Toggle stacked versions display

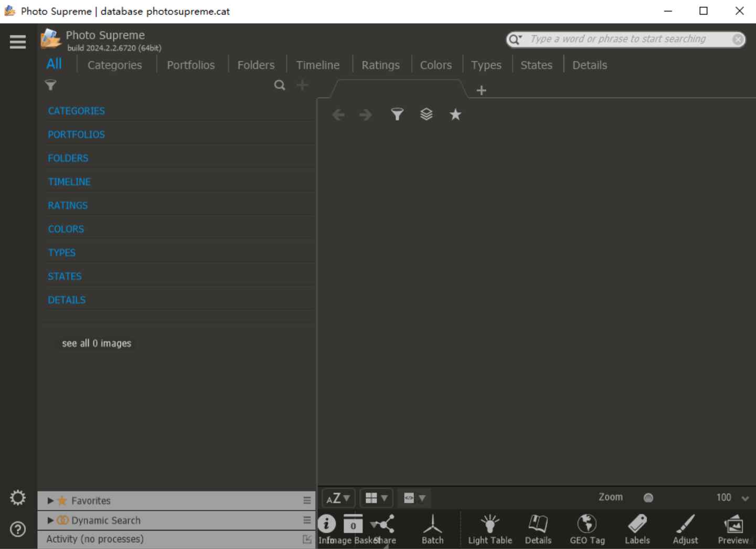click(x=426, y=114)
